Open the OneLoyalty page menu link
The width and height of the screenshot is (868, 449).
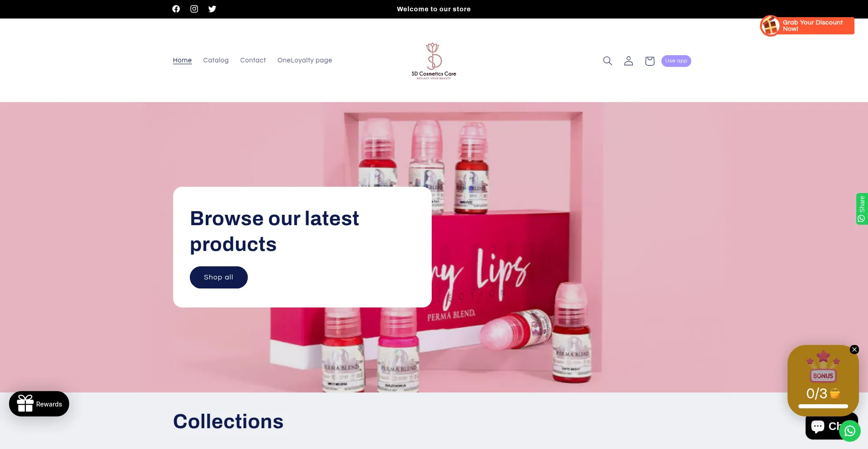[x=305, y=60]
